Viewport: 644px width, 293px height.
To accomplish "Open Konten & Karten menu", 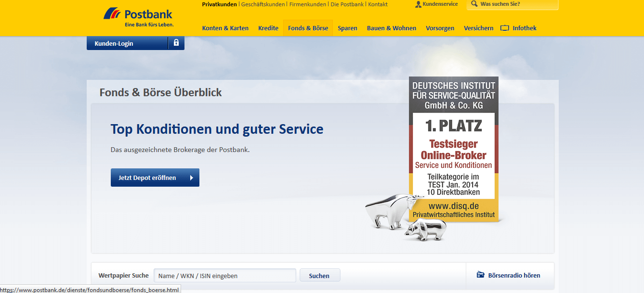I will 225,28.
